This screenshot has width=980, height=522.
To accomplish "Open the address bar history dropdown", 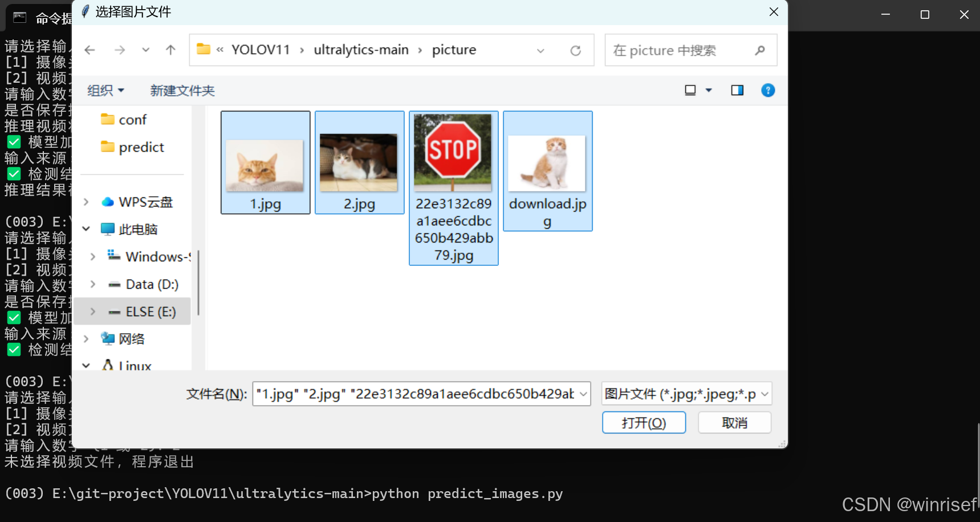I will pyautogui.click(x=540, y=51).
